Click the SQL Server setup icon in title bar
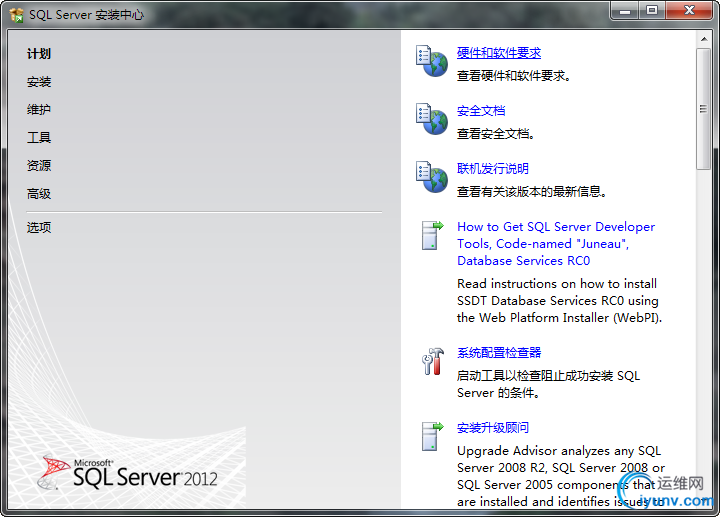 point(16,15)
